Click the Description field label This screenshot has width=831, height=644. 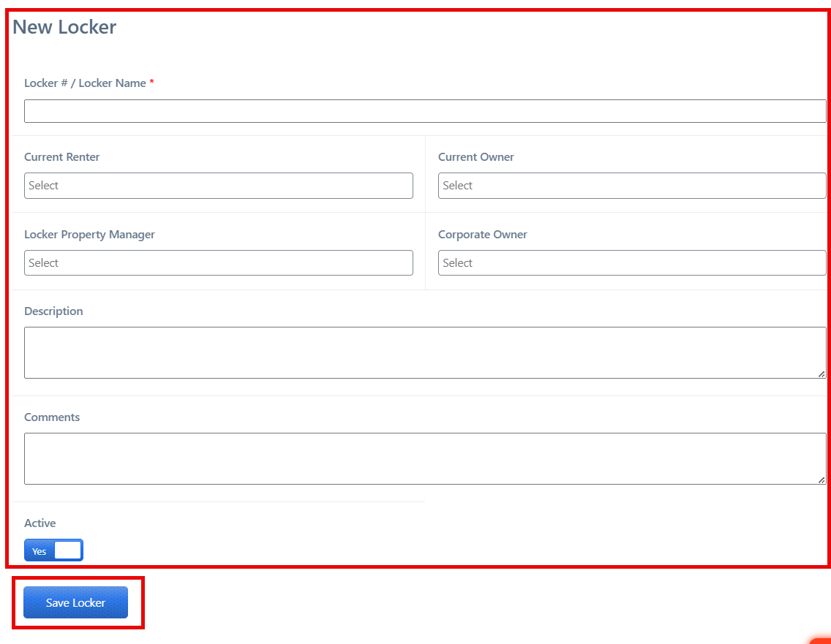[53, 311]
